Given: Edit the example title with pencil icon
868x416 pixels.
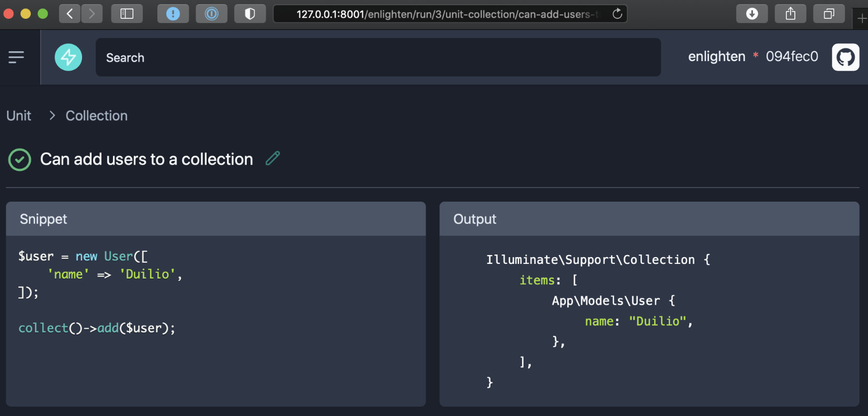Looking at the screenshot, I should point(273,158).
